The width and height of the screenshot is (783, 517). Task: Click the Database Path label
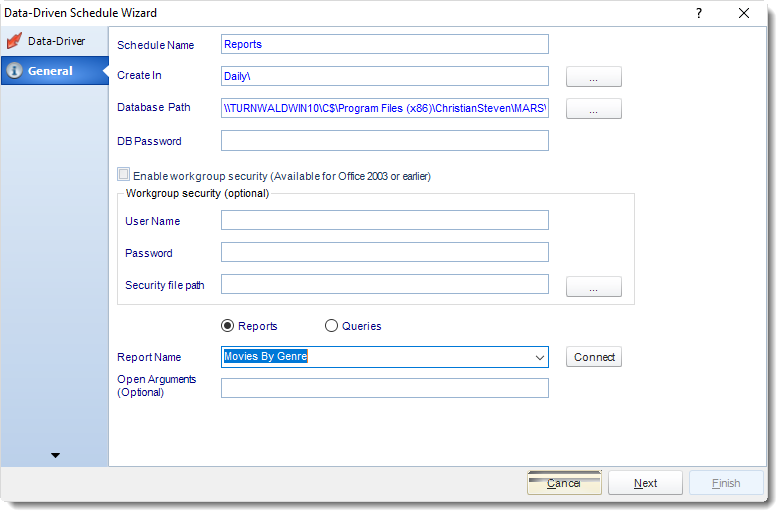[154, 107]
